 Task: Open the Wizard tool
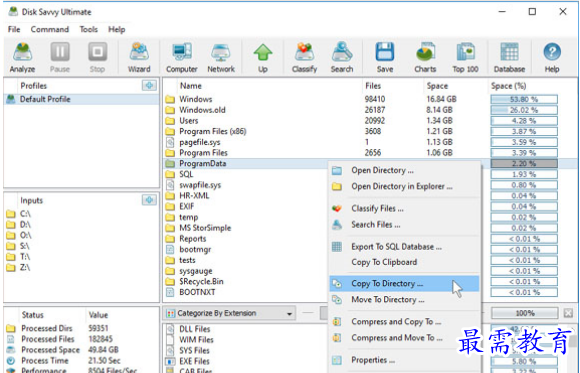[x=139, y=57]
